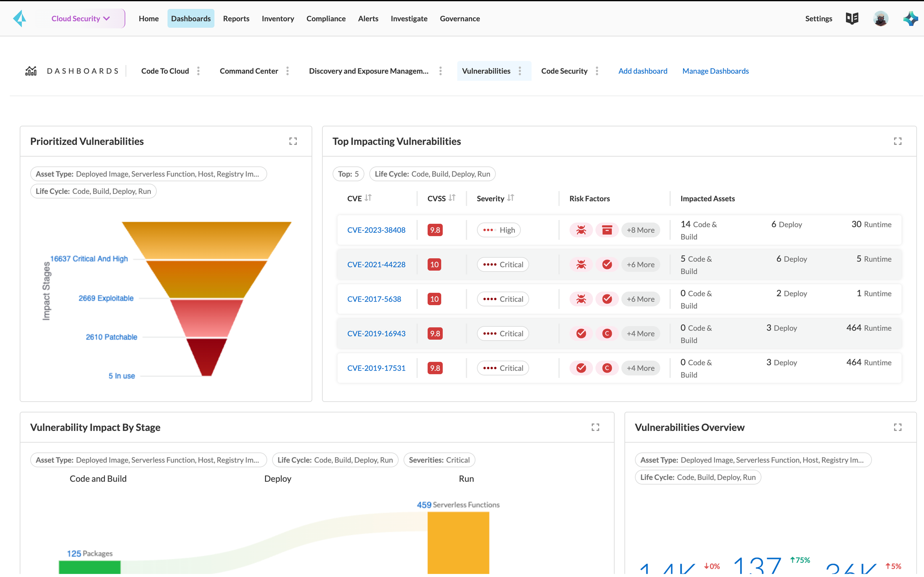
Task: Open the AI copilot sparkle icon
Action: coord(910,18)
